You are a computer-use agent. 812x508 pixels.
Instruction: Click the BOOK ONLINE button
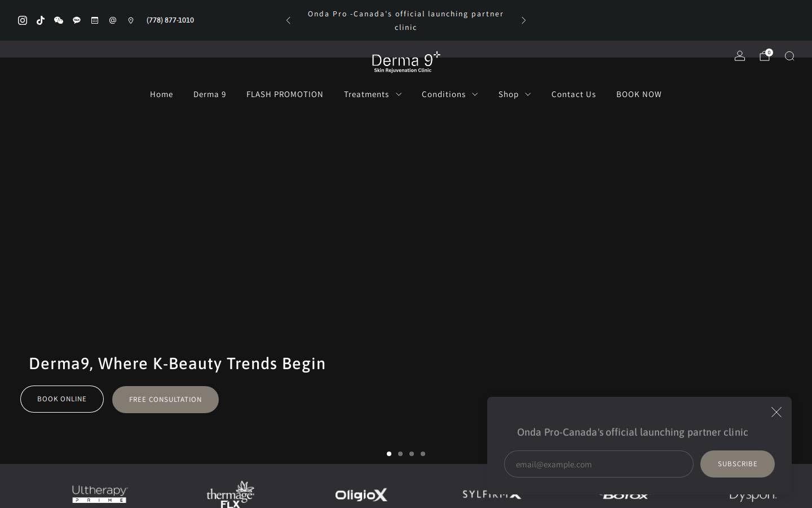62,399
